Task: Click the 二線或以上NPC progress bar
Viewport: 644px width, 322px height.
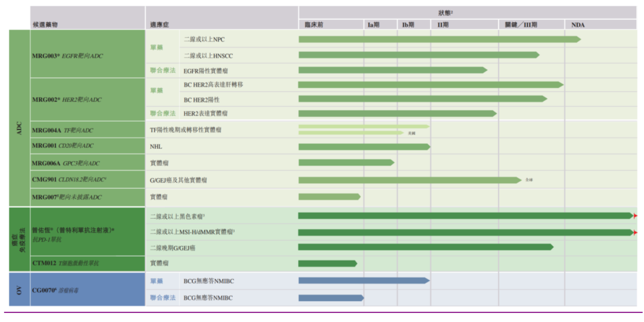Action: 439,39
